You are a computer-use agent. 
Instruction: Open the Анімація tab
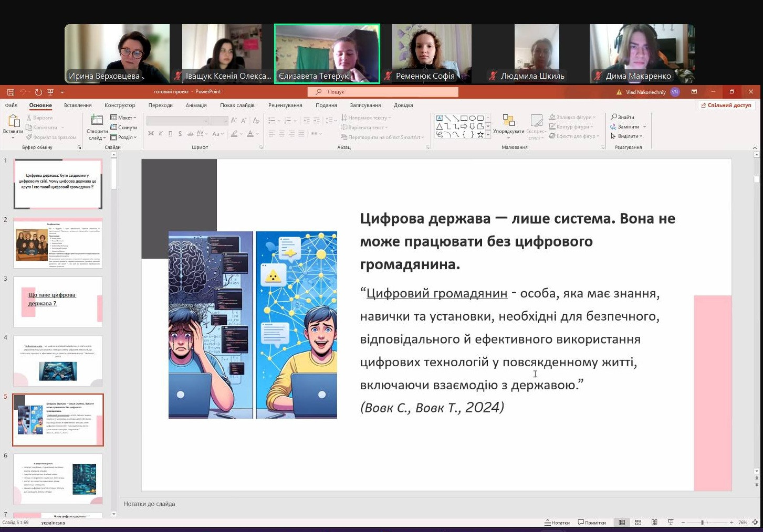pos(196,105)
